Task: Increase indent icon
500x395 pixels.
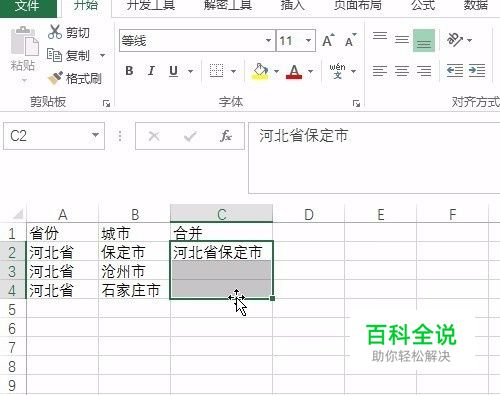Action: [477, 71]
